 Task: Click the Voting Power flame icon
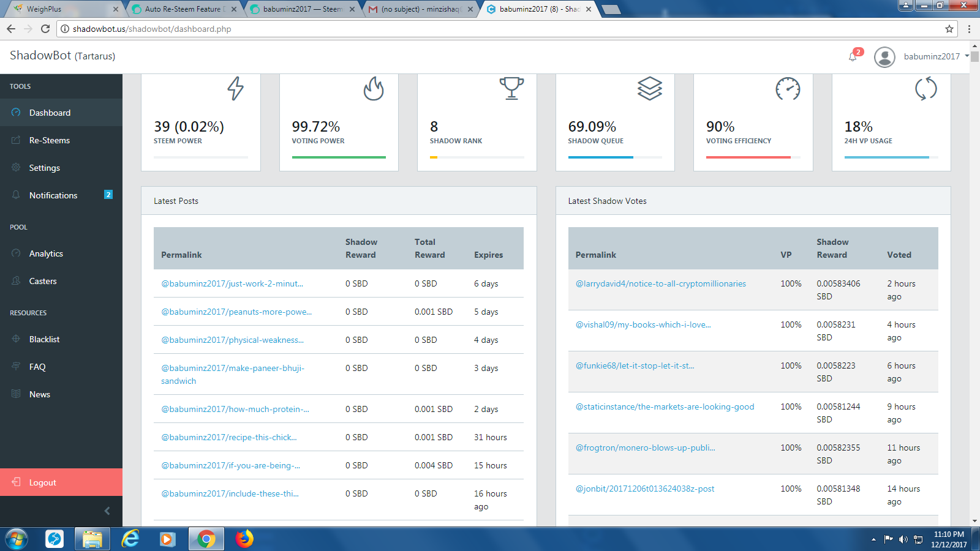(374, 89)
